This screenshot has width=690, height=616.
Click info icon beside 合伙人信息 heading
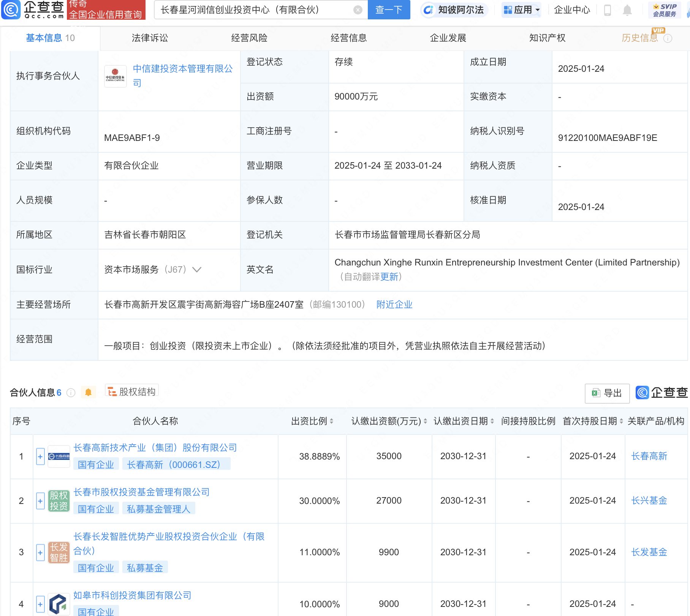pyautogui.click(x=71, y=393)
